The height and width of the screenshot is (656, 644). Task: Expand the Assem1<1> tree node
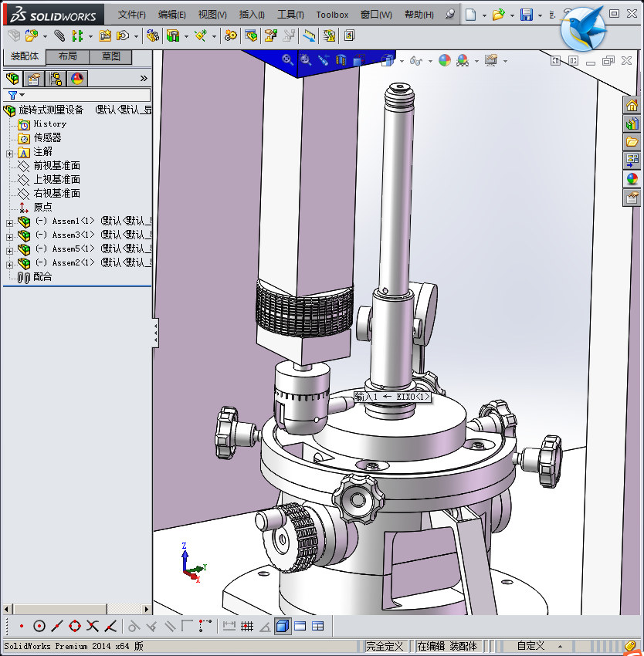(9, 223)
